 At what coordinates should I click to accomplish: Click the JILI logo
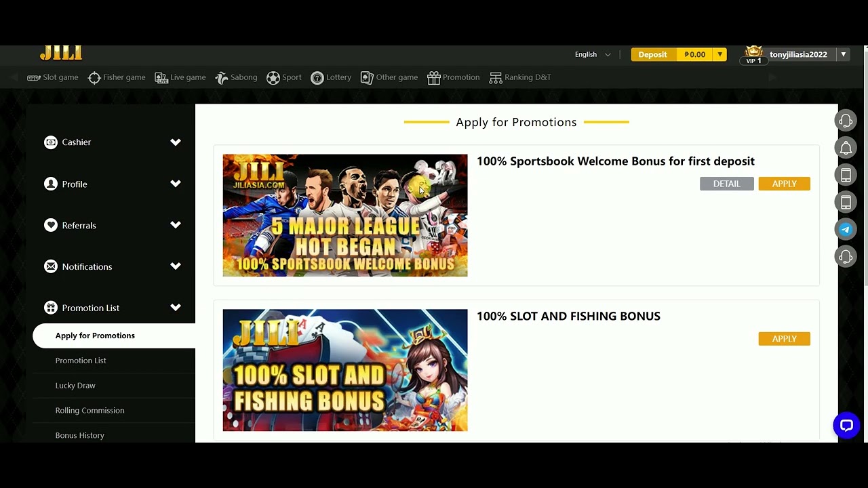click(x=61, y=52)
